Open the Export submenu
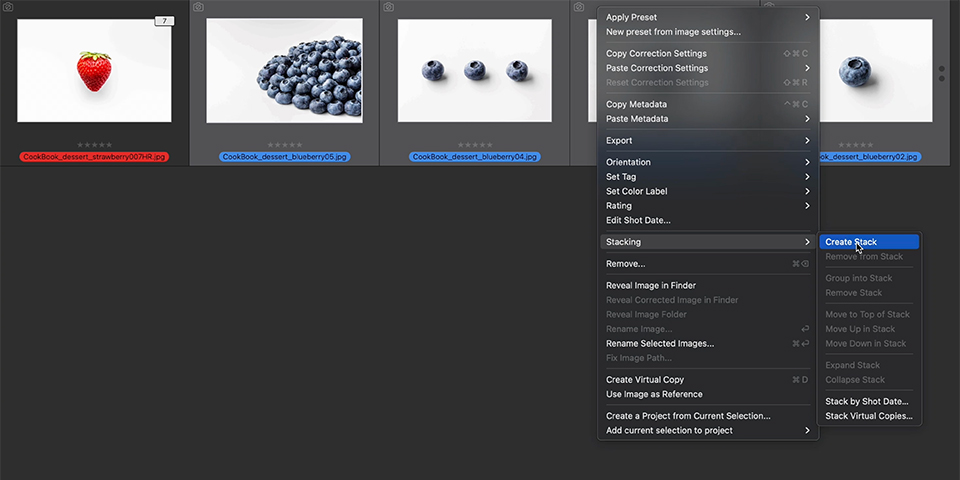 tap(708, 140)
